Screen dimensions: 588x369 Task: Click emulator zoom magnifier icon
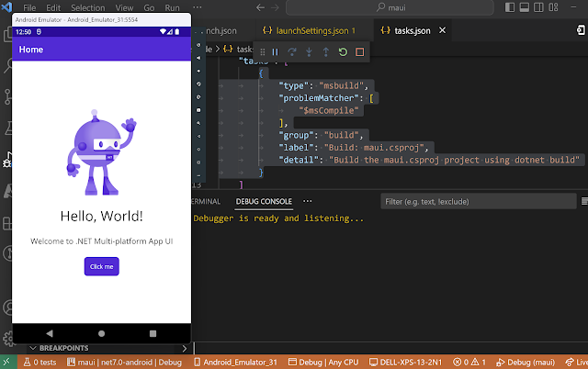pos(198,123)
